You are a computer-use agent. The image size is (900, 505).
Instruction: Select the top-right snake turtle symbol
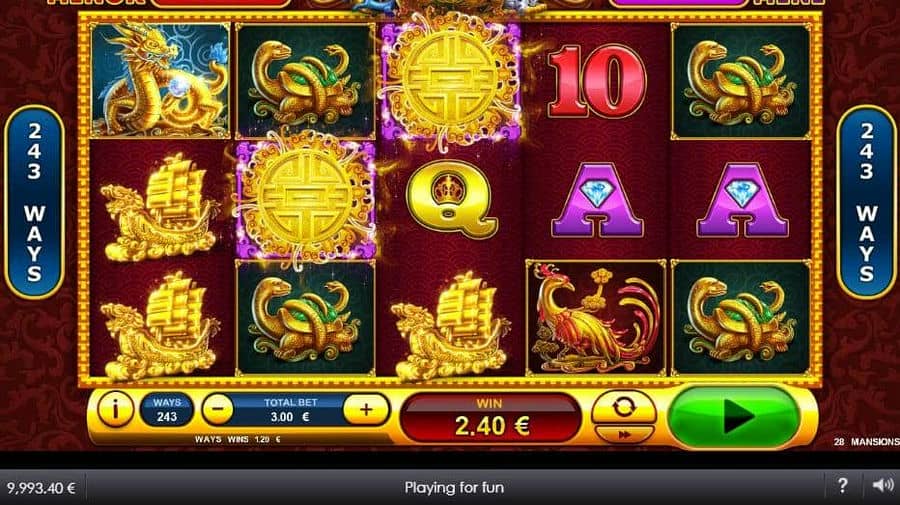[740, 81]
